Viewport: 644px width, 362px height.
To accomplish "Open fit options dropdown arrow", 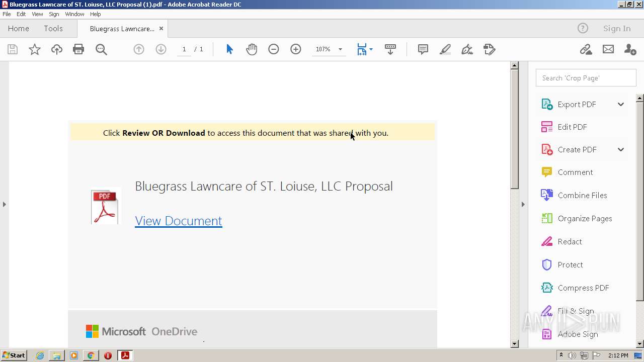I will pos(371,49).
